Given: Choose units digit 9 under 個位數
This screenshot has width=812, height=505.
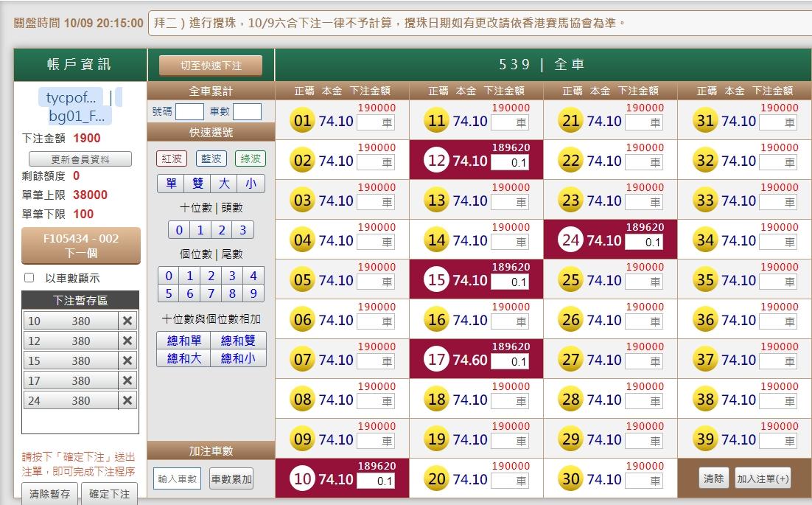Looking at the screenshot, I should tap(253, 293).
